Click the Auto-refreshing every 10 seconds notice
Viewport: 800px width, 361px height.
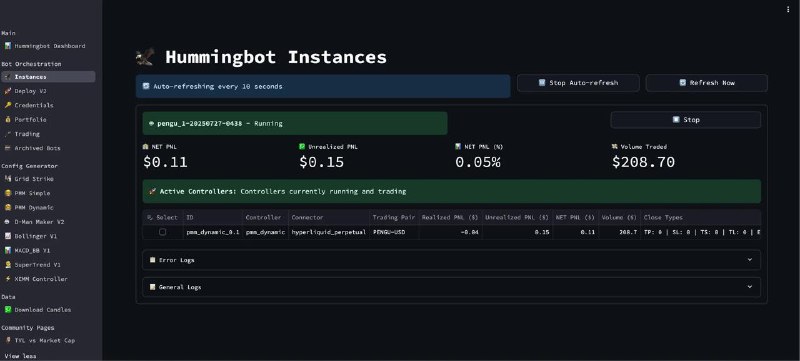coord(323,86)
